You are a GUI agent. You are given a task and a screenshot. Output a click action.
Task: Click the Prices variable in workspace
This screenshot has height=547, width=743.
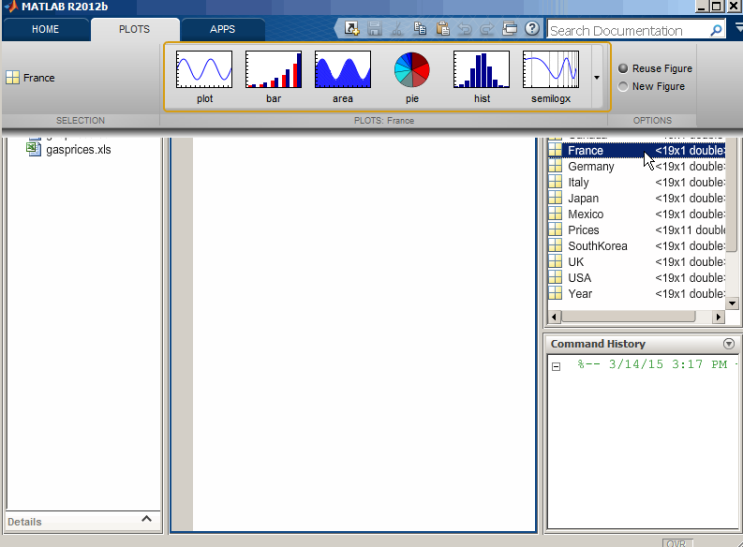click(x=636, y=230)
